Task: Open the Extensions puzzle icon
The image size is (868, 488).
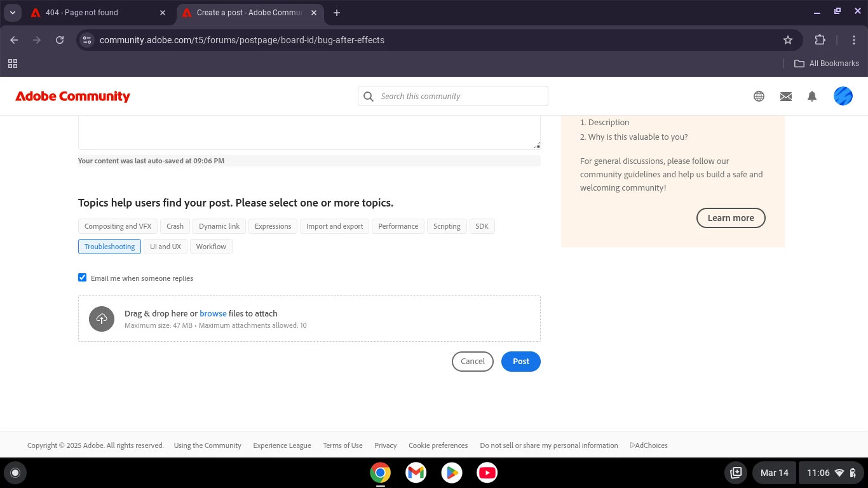Action: click(x=820, y=40)
